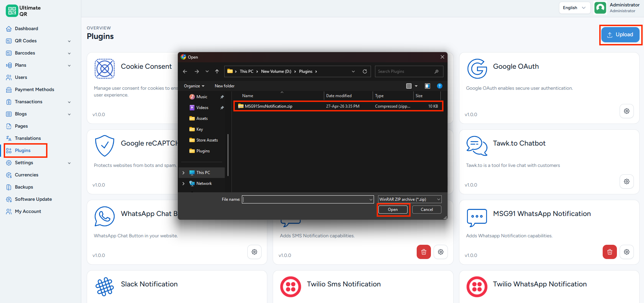Screen dimensions: 644x303
Task: Open SMS Notification plugin settings gear
Action: (441, 252)
